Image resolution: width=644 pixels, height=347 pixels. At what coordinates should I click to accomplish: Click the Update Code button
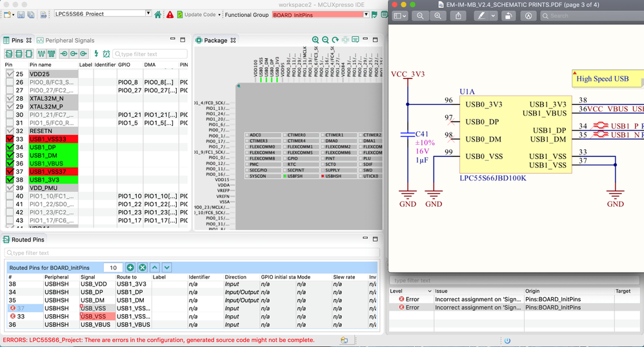199,14
